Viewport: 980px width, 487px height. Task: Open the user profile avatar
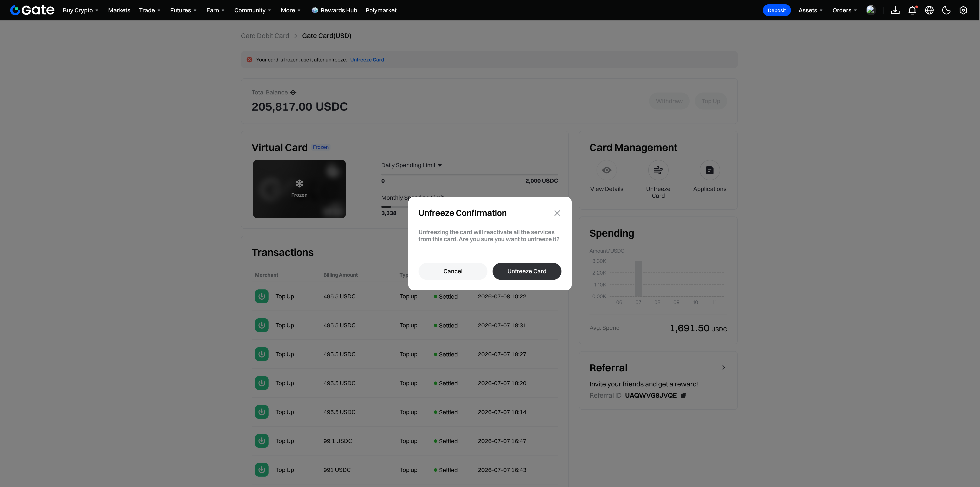[x=871, y=10]
